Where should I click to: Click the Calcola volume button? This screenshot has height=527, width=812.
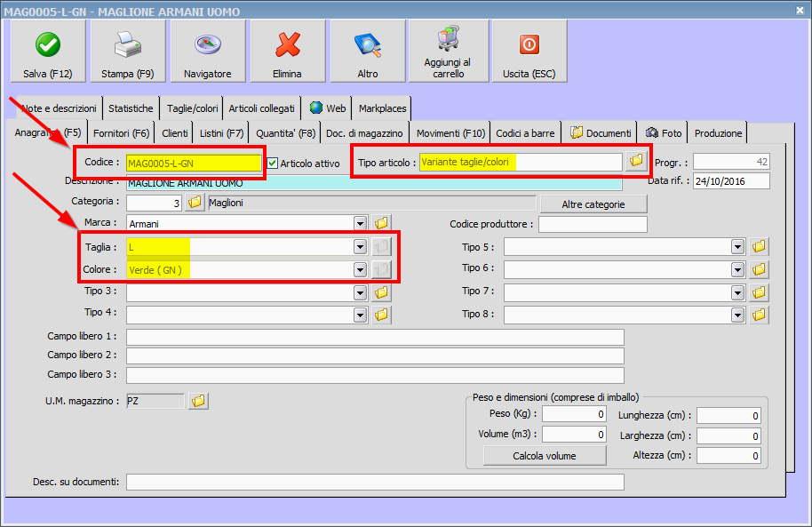click(x=545, y=456)
